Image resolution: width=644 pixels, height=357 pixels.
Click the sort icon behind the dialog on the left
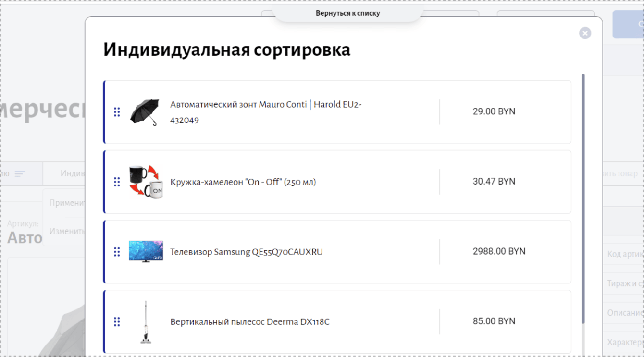(20, 173)
